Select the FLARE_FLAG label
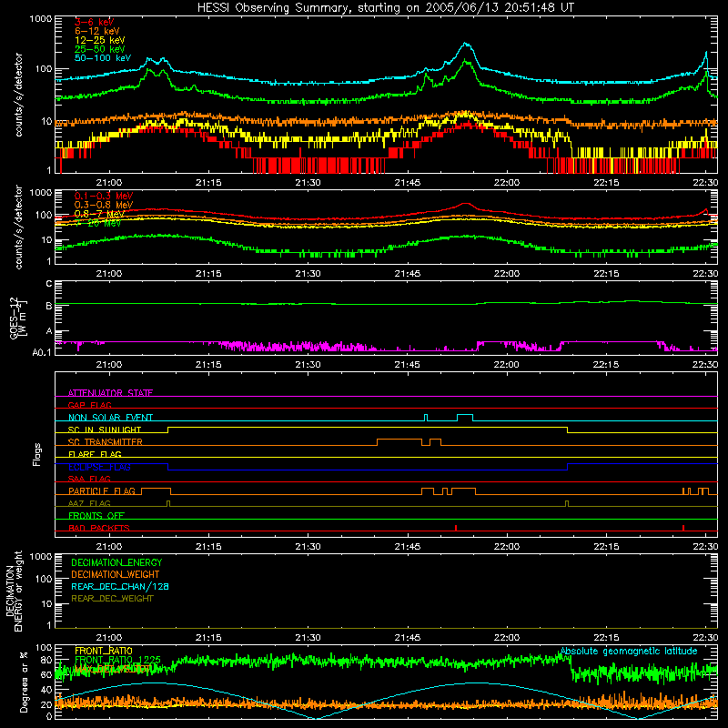 (95, 454)
